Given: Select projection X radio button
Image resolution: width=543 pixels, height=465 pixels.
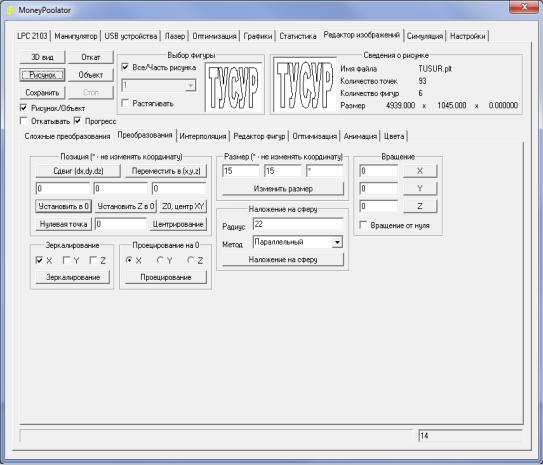Looking at the screenshot, I should point(128,260).
